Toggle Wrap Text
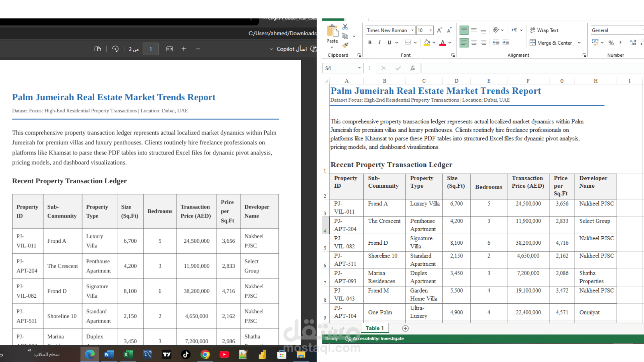Screen dimensions: 644x362 (x=544, y=30)
